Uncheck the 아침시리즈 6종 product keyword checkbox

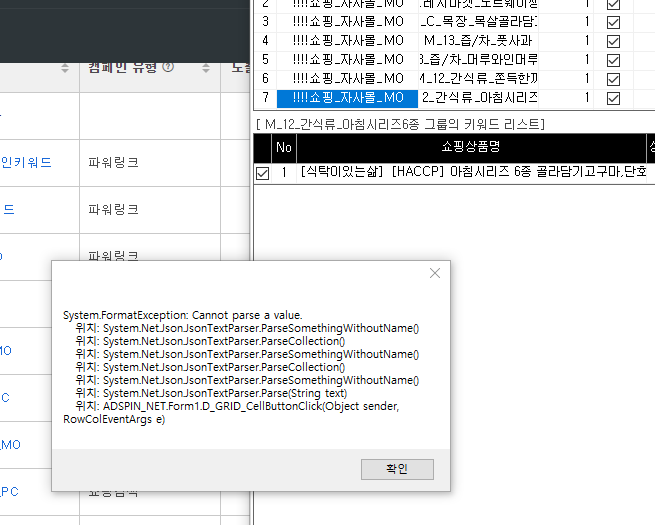coord(262,173)
